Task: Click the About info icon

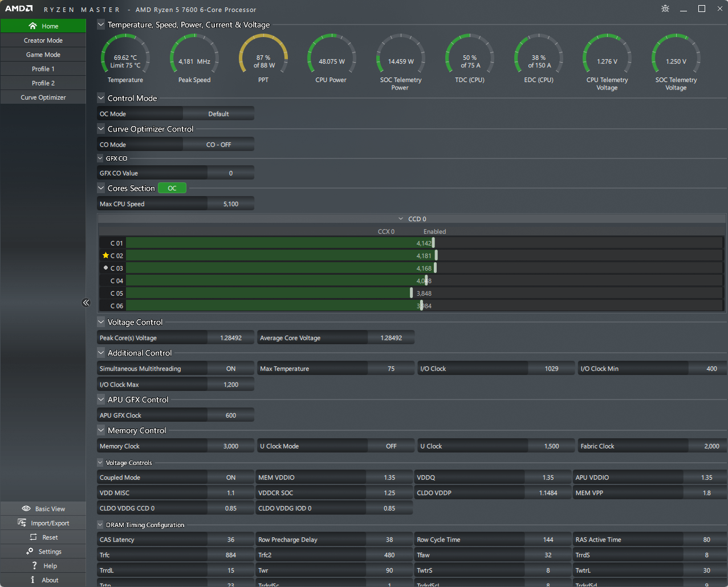Action: (32, 580)
